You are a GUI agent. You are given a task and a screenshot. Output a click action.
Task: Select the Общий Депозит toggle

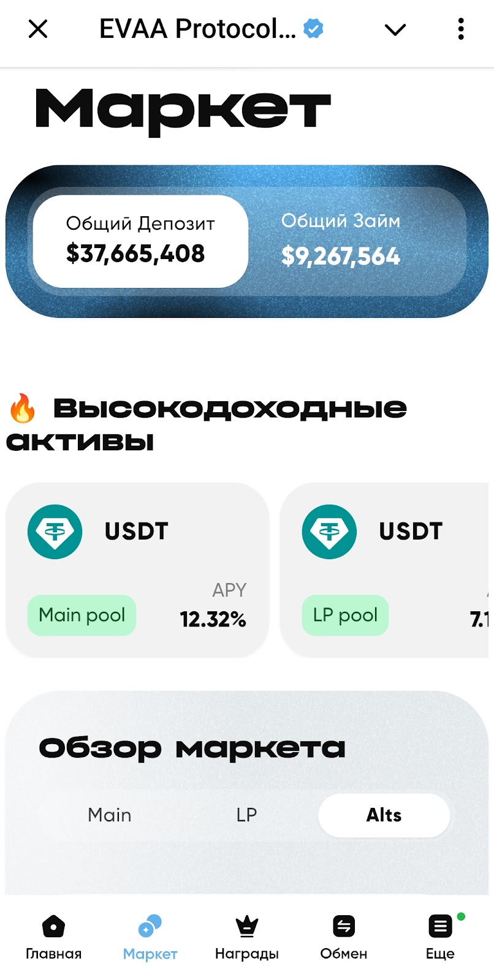140,241
